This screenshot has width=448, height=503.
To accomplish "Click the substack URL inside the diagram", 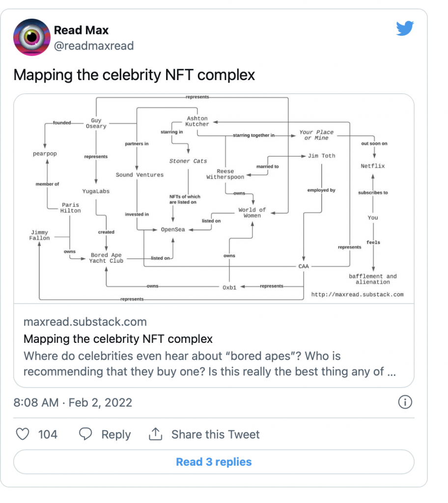I will coord(357,295).
